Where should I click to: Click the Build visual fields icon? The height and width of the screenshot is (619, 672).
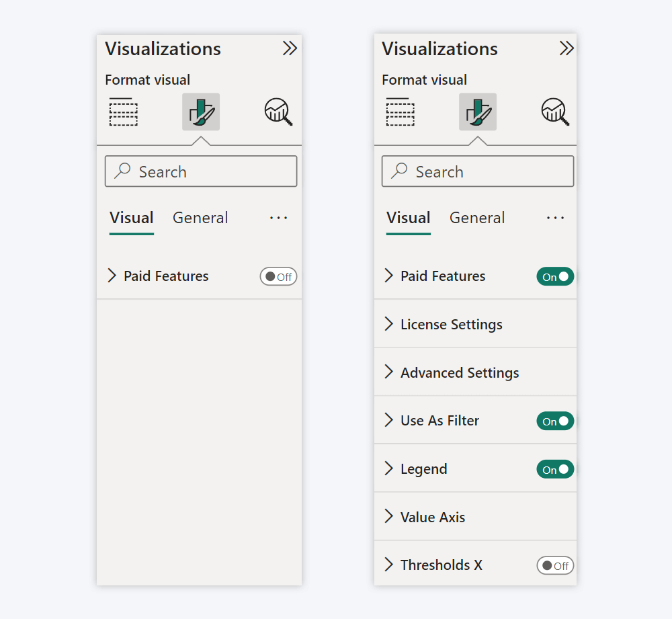[x=123, y=112]
